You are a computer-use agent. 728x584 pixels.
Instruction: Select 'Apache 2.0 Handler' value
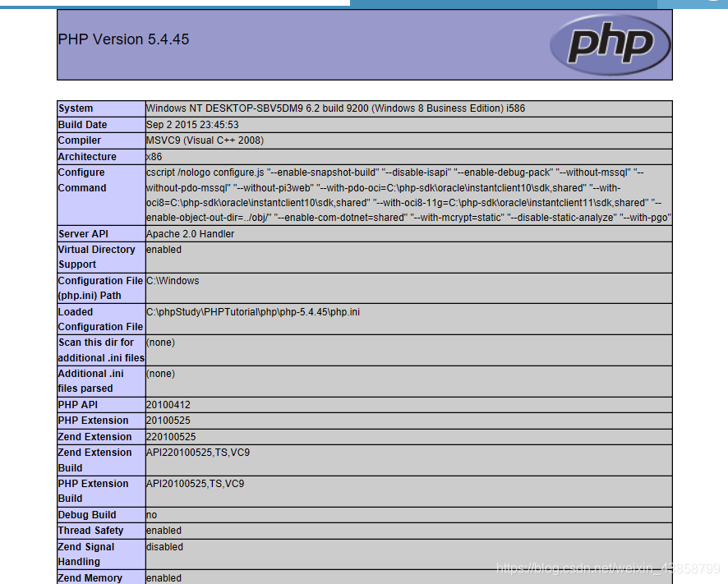[191, 234]
